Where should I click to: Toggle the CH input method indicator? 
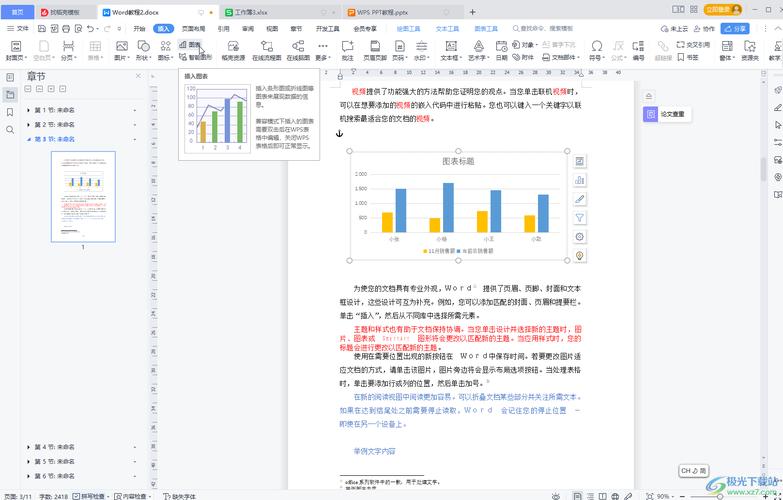pos(694,471)
